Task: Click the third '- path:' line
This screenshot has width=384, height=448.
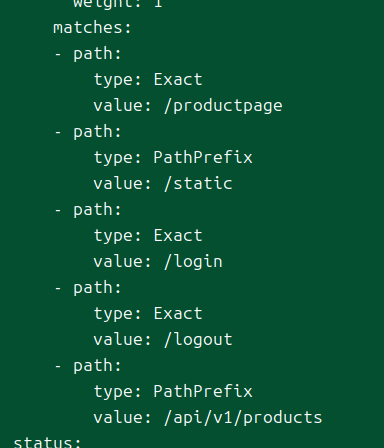Action: click(88, 210)
